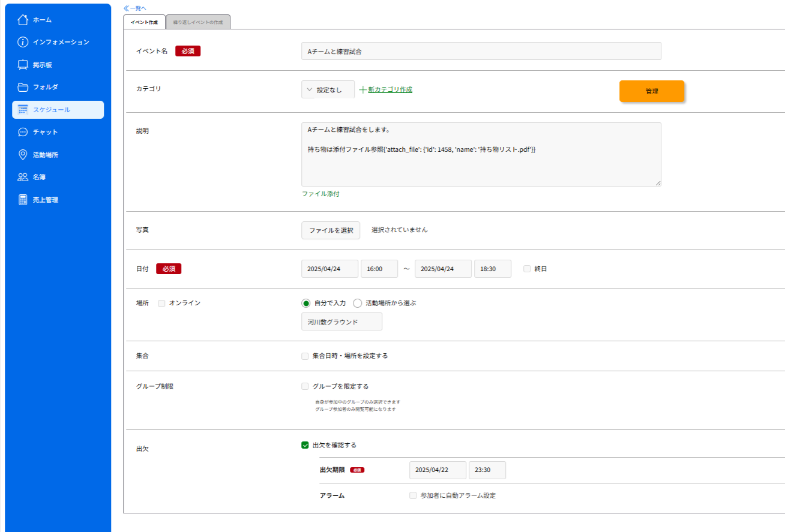
Task: Click the calendar icon for スケジュール
Action: [x=23, y=110]
